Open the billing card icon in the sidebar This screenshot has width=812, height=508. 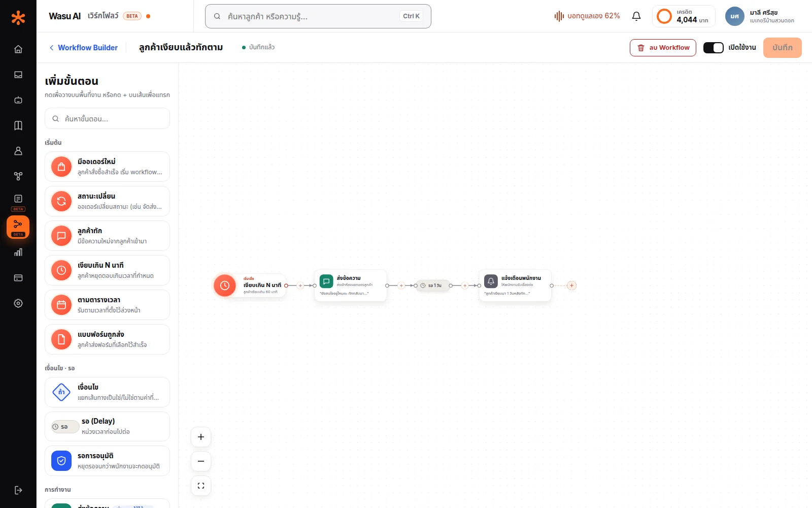click(x=18, y=278)
